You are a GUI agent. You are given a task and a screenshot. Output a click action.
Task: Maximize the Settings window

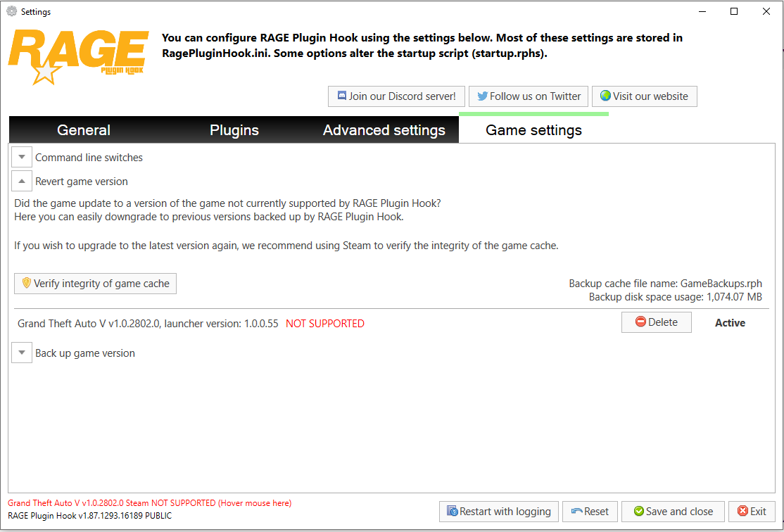pos(734,11)
